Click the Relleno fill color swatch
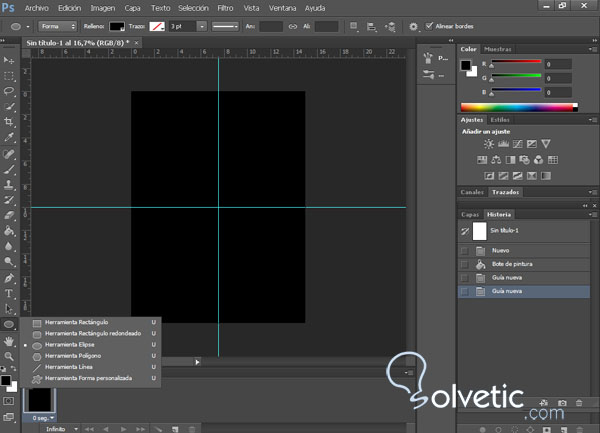Viewport: 600px width, 433px height. tap(117, 26)
